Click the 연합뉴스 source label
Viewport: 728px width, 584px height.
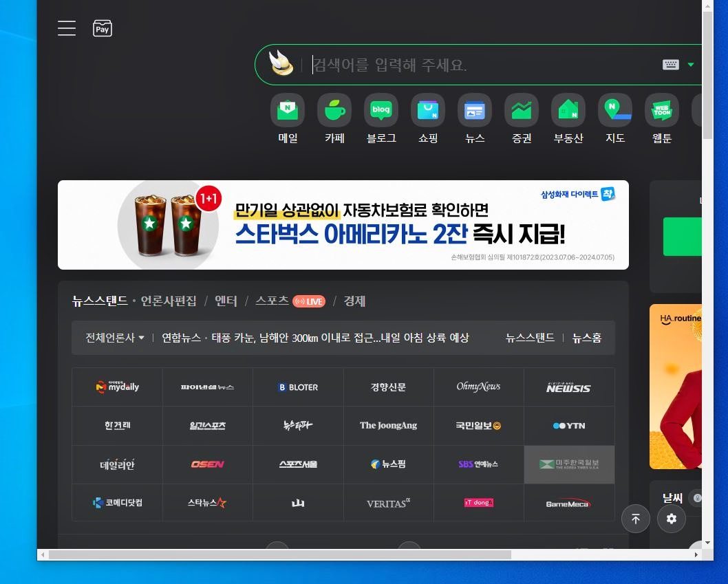coord(181,338)
